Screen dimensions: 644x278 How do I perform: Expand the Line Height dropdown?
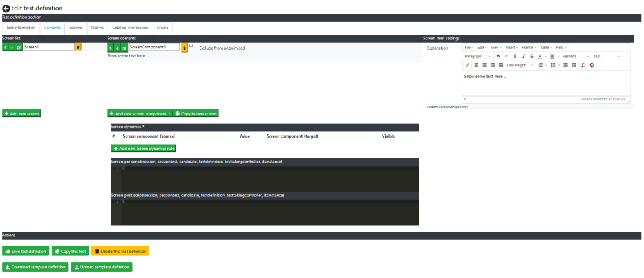click(520, 65)
